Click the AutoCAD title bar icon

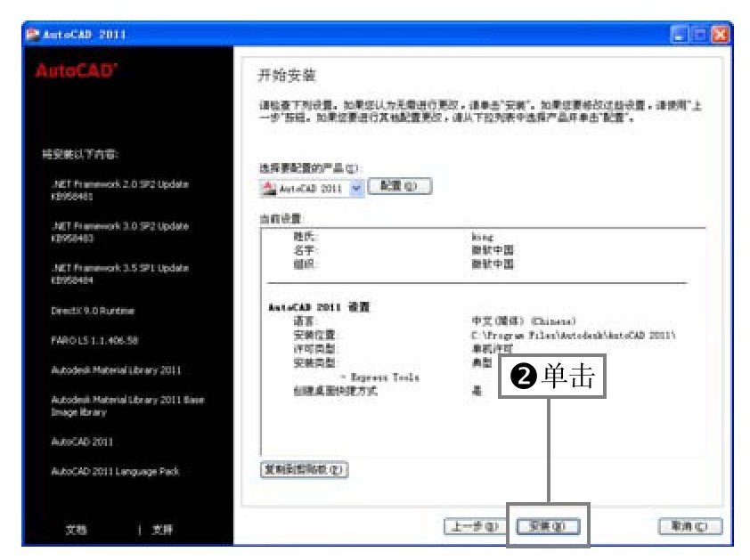tap(33, 35)
